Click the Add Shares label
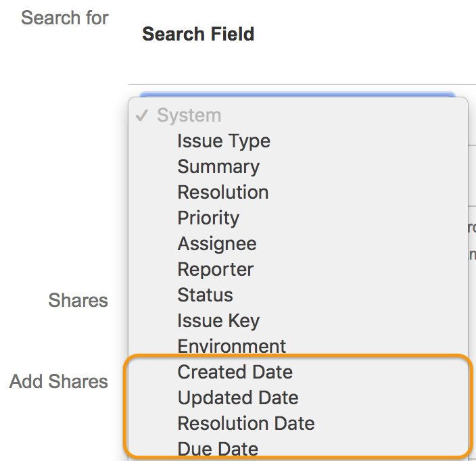 click(59, 382)
